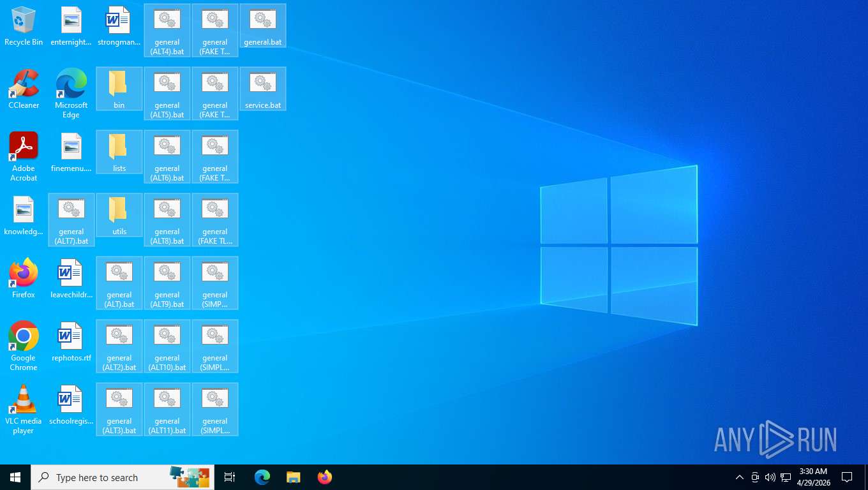Select the lists folder
The image size is (868, 490).
tap(119, 152)
